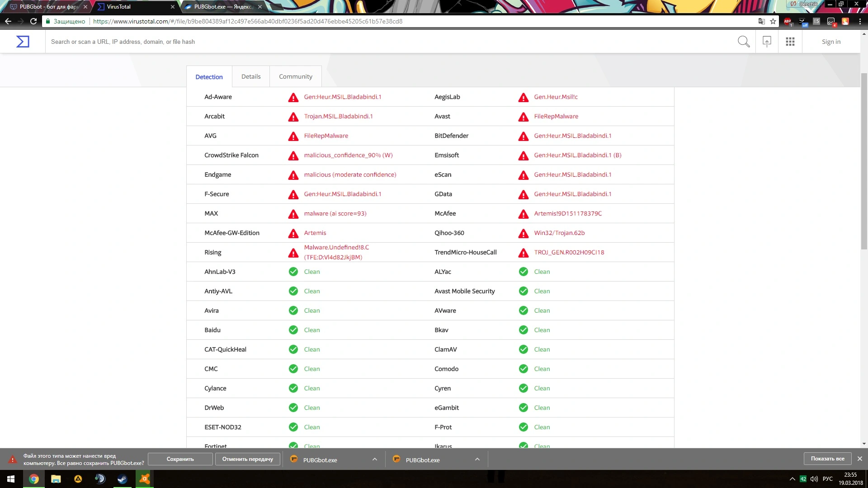Screen dimensions: 868x488
Task: Open File Explorer from the taskbar
Action: 56,479
